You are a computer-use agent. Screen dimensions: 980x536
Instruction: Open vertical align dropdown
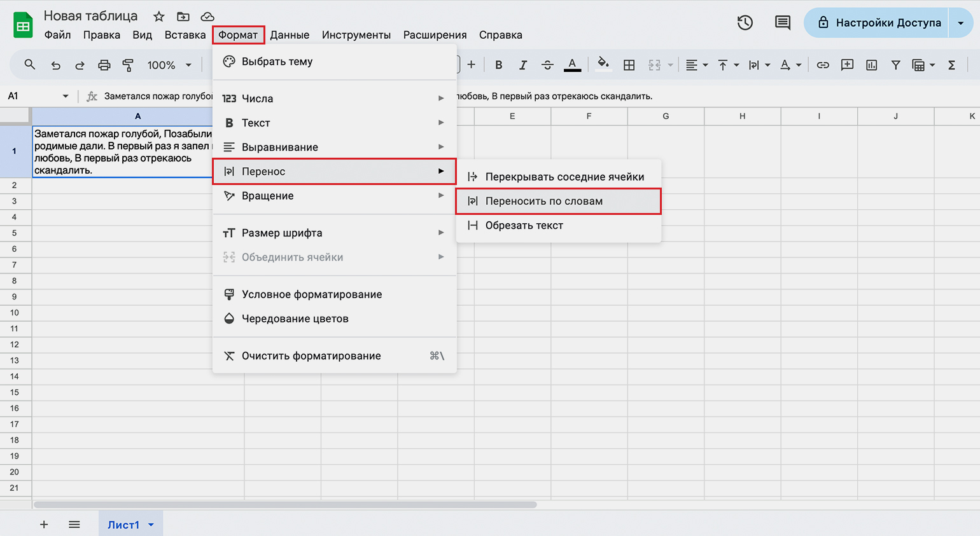tap(728, 65)
